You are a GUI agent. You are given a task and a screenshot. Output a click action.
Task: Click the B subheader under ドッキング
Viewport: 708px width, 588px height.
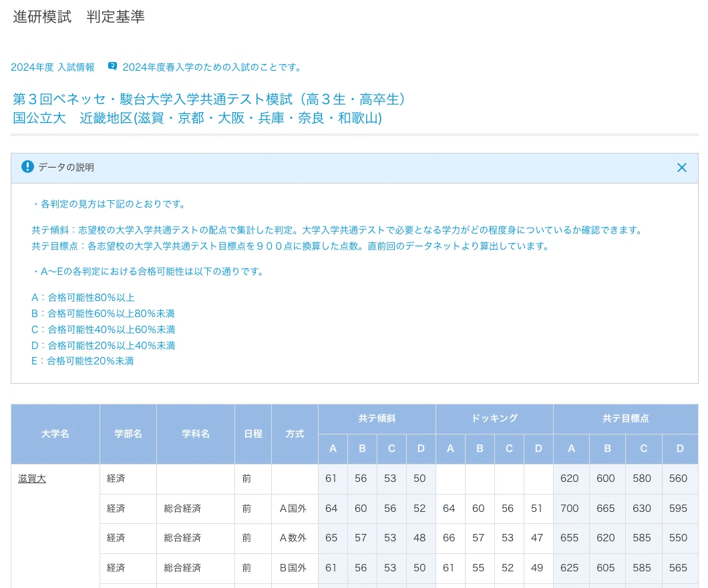pos(480,449)
